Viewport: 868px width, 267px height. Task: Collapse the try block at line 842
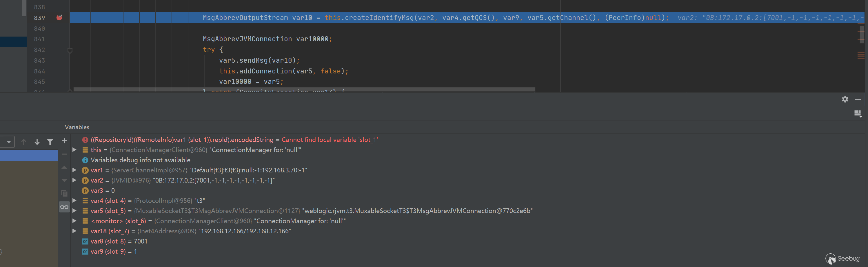[x=70, y=50]
